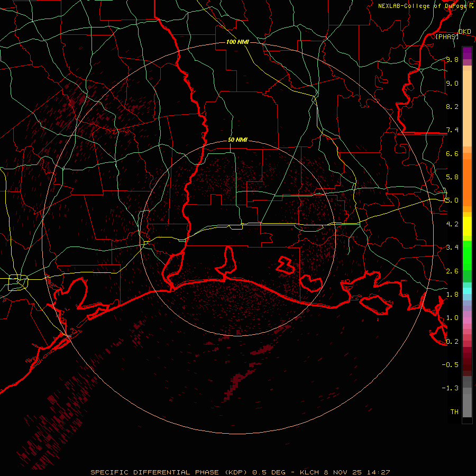Viewport: 476px width, 476px height.
Task: Pick the bright green color bar segment
Action: [467, 255]
